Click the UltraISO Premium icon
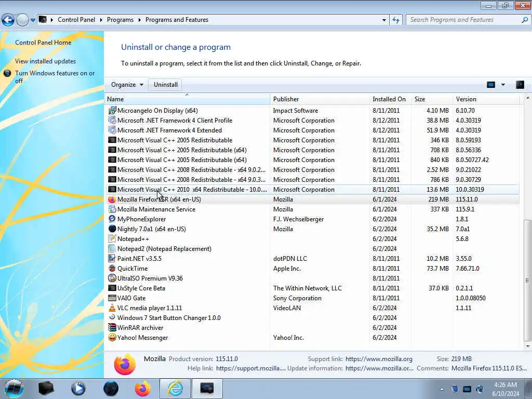532x399 pixels. tap(112, 278)
